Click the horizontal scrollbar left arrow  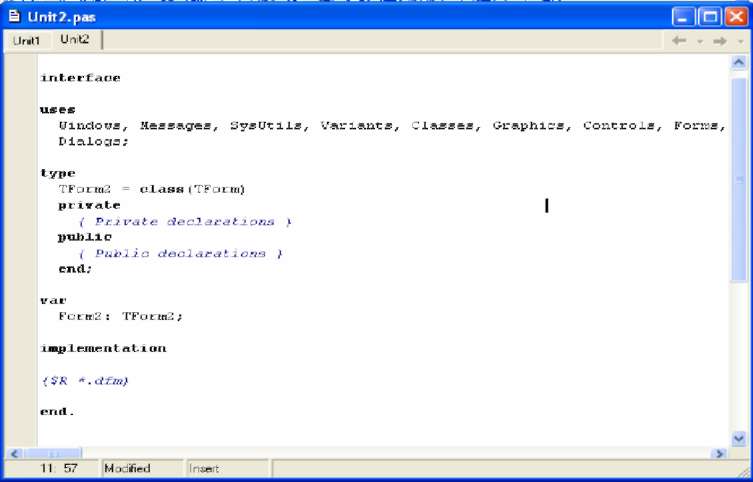pos(14,453)
